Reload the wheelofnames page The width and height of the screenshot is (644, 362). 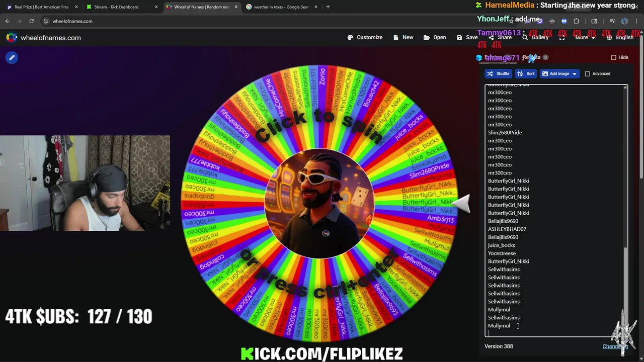(x=31, y=21)
